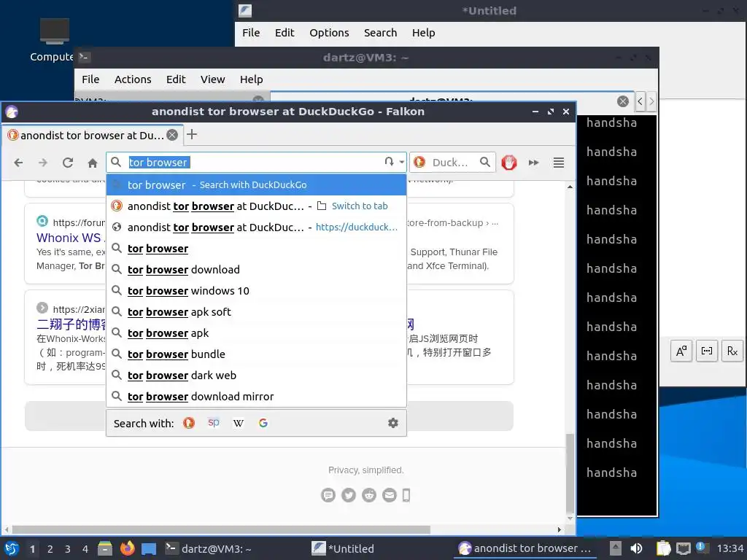The height and width of the screenshot is (560, 747).
Task: Select suggestion 'tor browser bundle'
Action: point(256,354)
